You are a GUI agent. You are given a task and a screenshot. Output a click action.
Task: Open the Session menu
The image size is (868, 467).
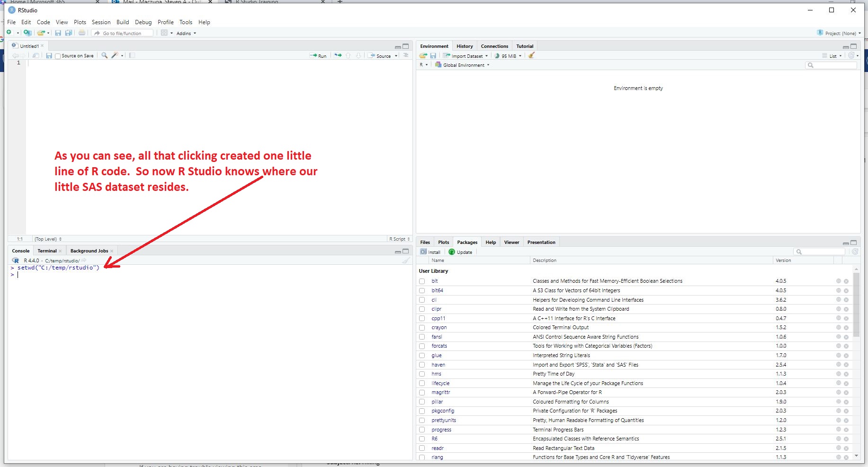click(x=101, y=22)
